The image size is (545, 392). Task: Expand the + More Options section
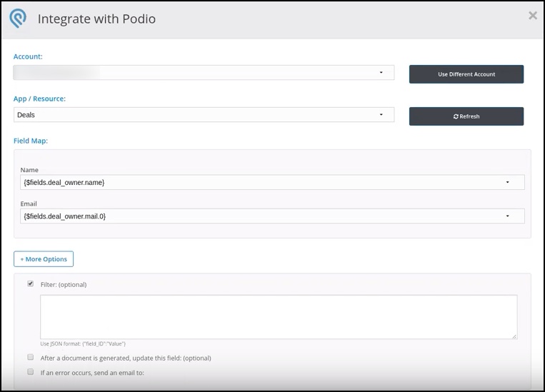click(x=44, y=258)
